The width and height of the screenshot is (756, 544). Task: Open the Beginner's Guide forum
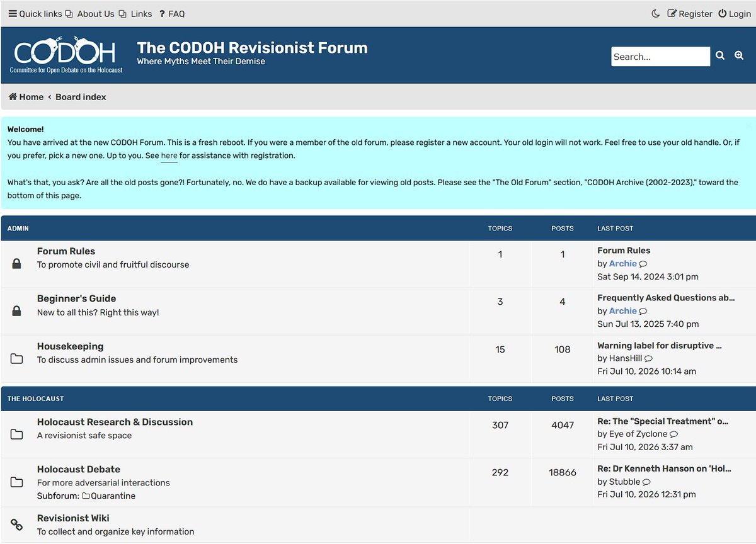tap(76, 298)
